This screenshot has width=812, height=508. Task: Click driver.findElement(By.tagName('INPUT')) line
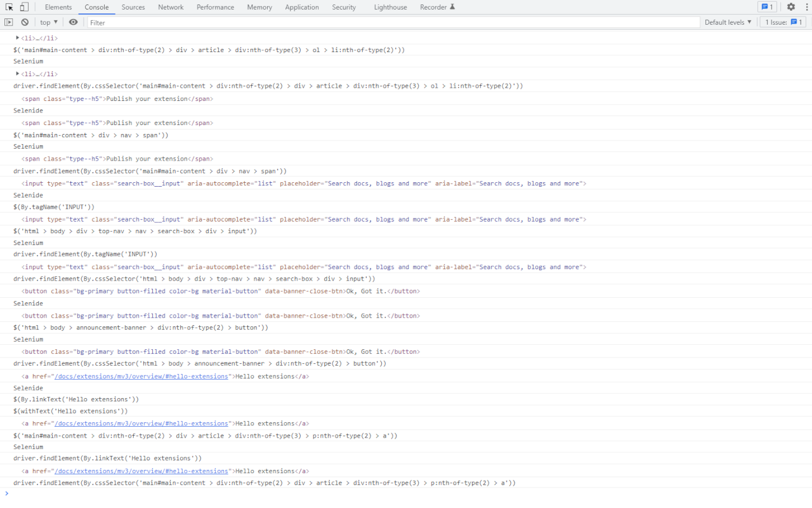coord(85,254)
